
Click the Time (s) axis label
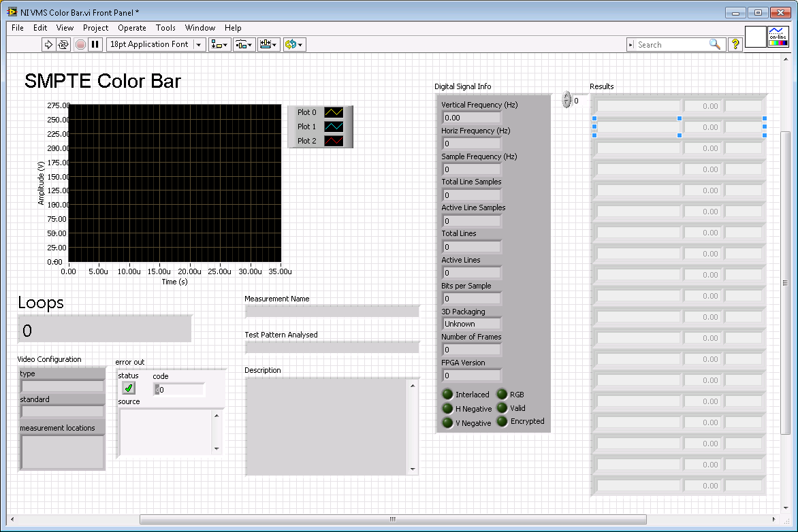tap(174, 282)
